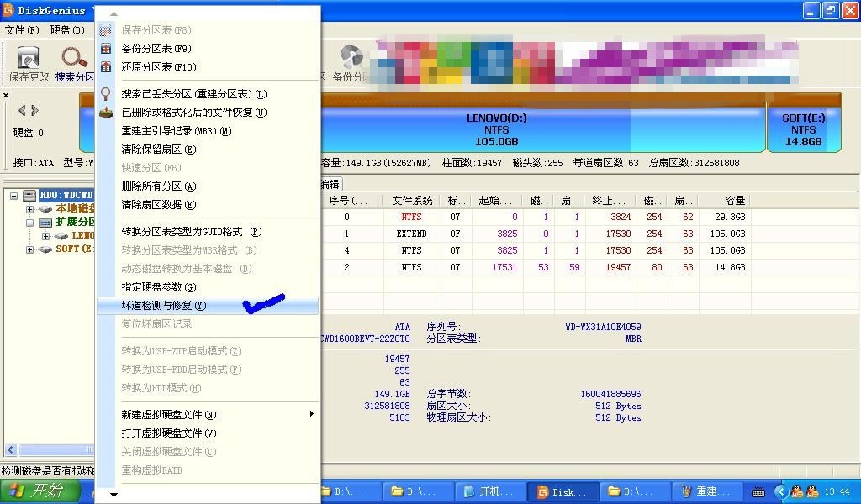Select 转换分区表类型为GUID格式
The image size is (861, 504).
[x=208, y=232]
